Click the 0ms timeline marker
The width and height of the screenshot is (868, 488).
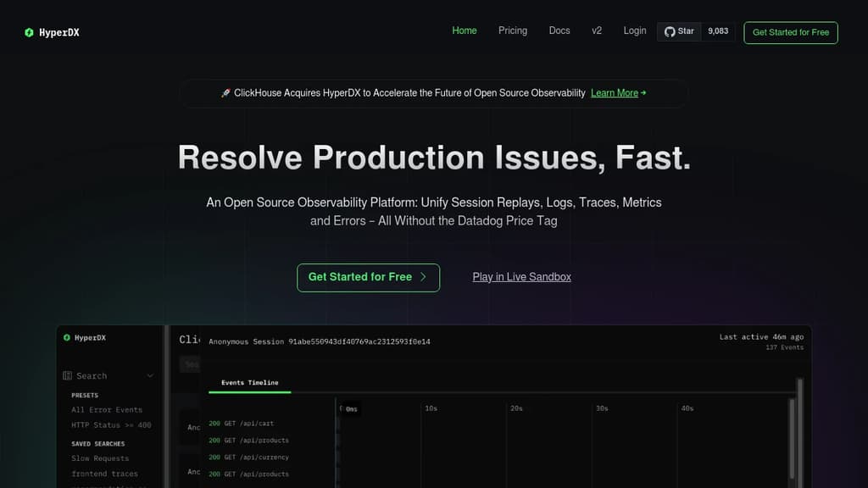pos(352,409)
